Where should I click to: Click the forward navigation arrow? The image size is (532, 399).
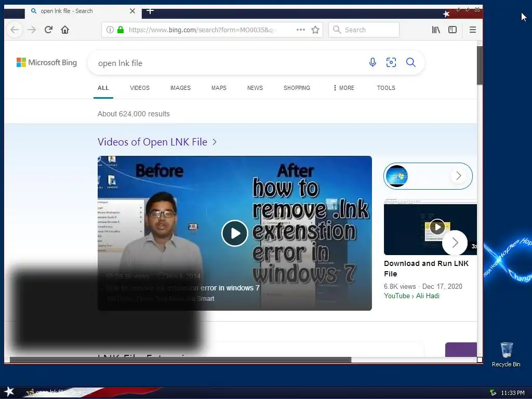coord(32,30)
